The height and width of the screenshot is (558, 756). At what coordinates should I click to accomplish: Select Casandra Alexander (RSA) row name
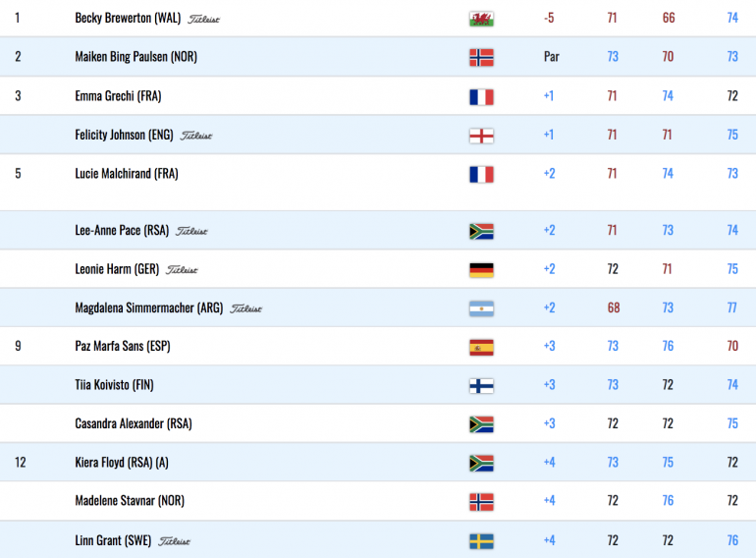134,423
